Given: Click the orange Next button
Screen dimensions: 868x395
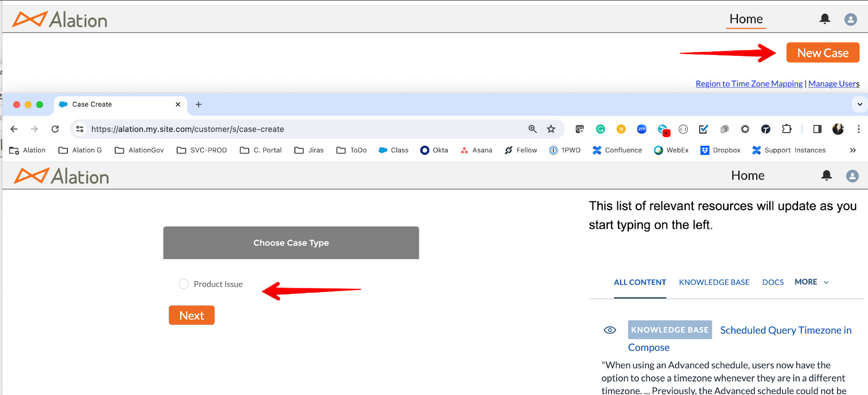Looking at the screenshot, I should tap(192, 315).
